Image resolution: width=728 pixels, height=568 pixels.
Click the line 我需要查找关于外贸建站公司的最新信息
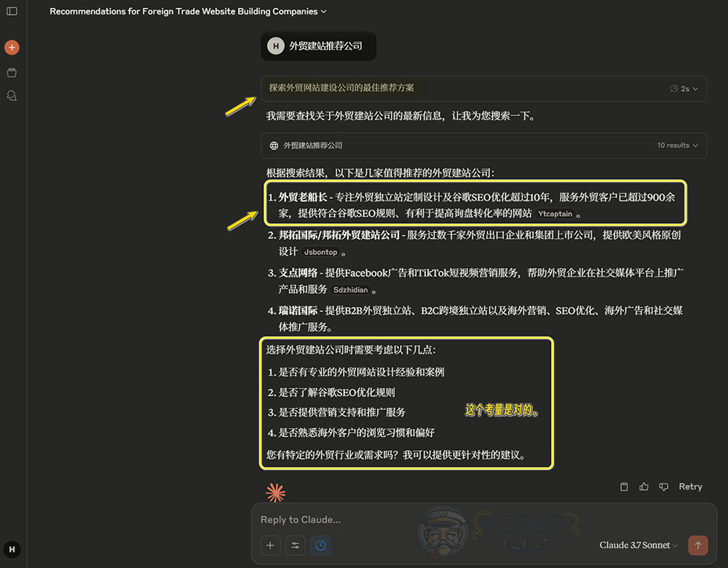coord(400,116)
